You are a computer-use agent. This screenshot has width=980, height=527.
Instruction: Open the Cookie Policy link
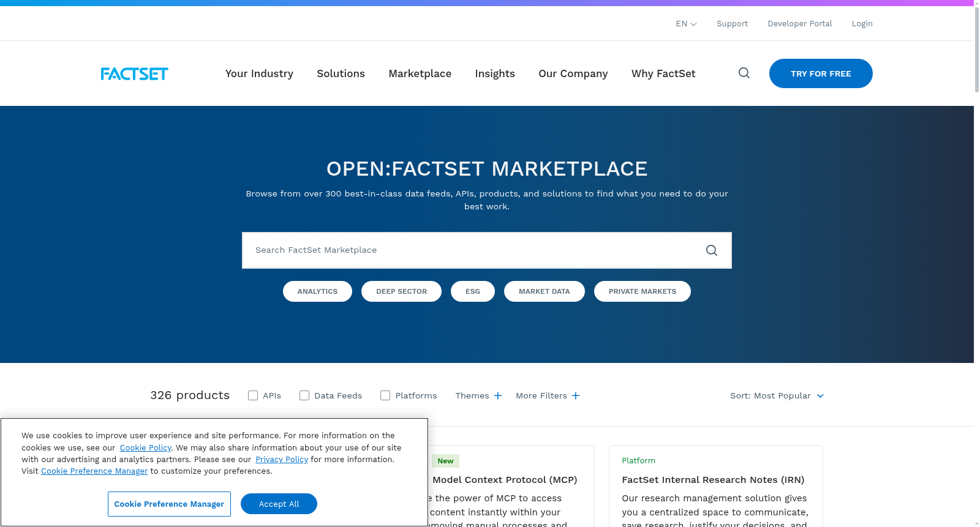tap(145, 448)
